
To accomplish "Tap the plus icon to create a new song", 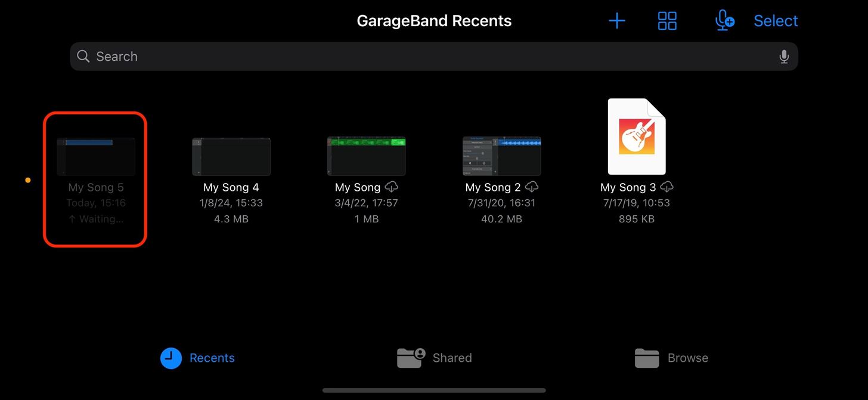I will pos(617,21).
